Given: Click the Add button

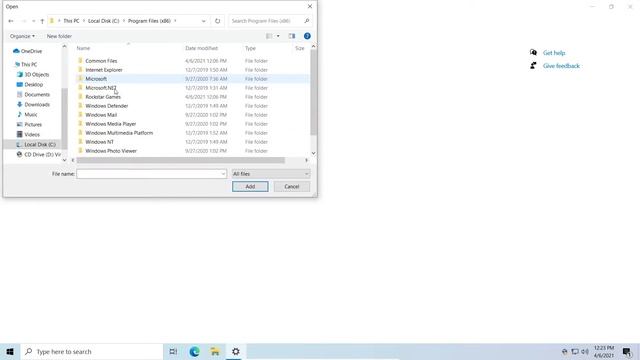Looking at the screenshot, I should pyautogui.click(x=250, y=187).
